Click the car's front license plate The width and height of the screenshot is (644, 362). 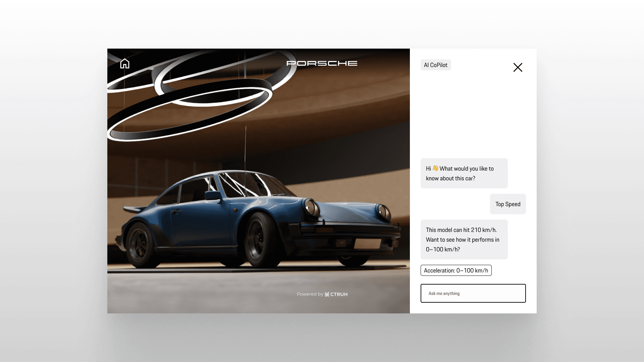coord(367,244)
